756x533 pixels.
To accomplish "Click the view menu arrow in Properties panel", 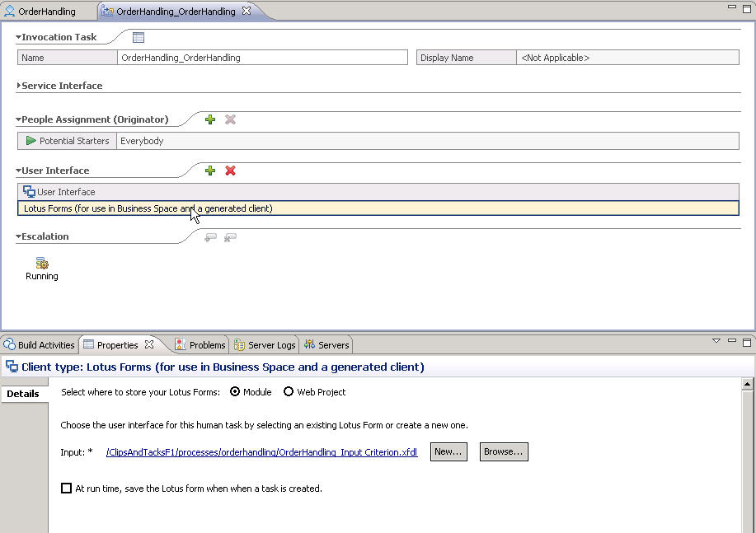I will (716, 341).
